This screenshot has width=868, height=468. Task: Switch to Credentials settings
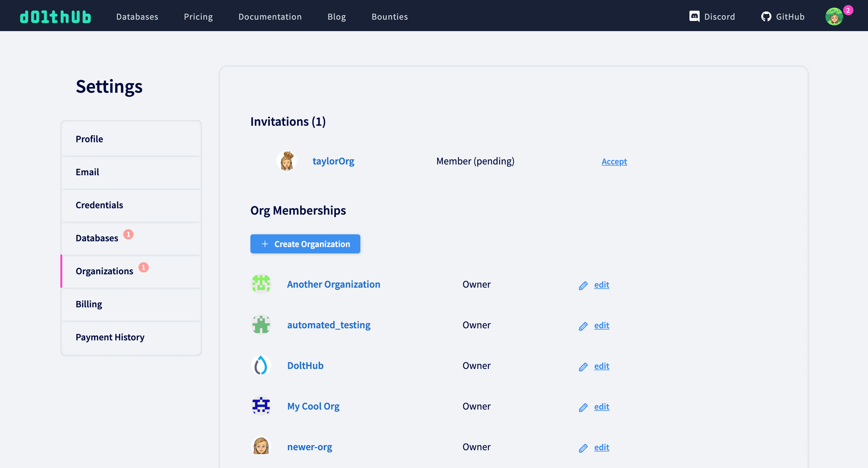(x=131, y=205)
